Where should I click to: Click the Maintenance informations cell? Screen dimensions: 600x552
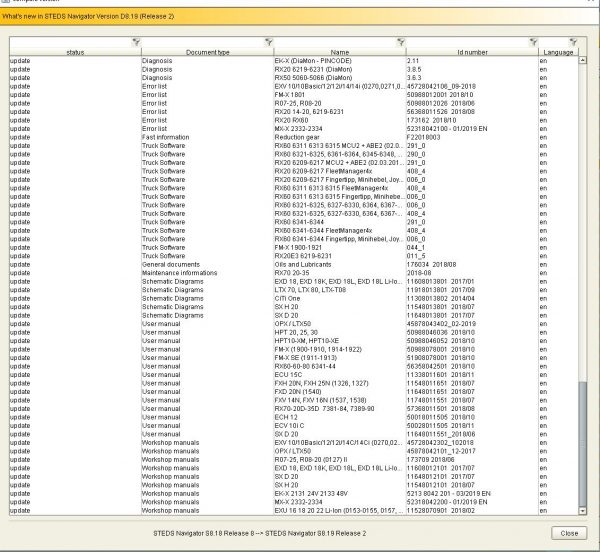coord(179,273)
